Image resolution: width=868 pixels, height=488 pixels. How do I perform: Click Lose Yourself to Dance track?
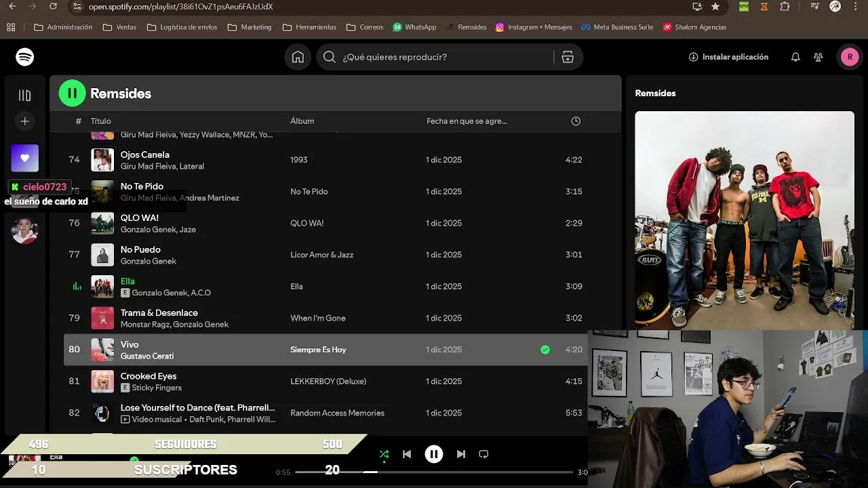coord(198,408)
